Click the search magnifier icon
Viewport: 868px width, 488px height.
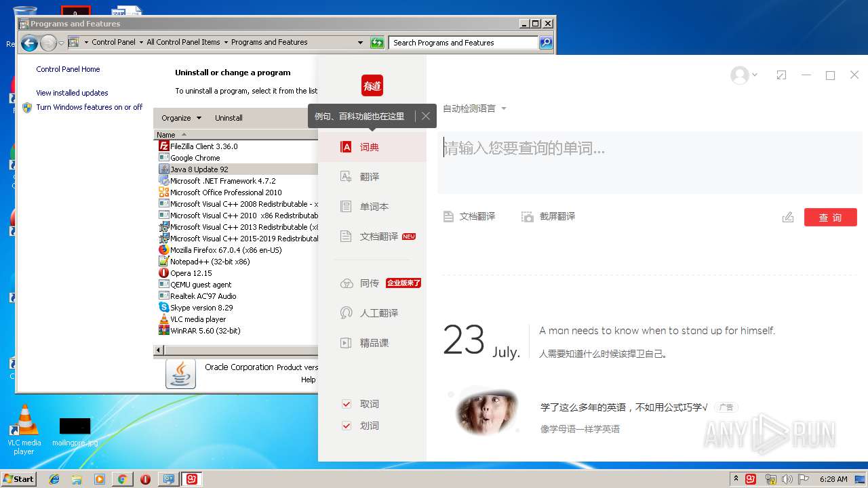pos(546,43)
